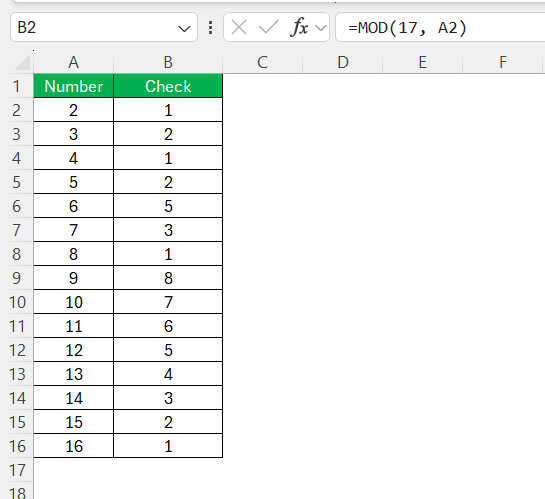Select column E header

[x=423, y=63]
